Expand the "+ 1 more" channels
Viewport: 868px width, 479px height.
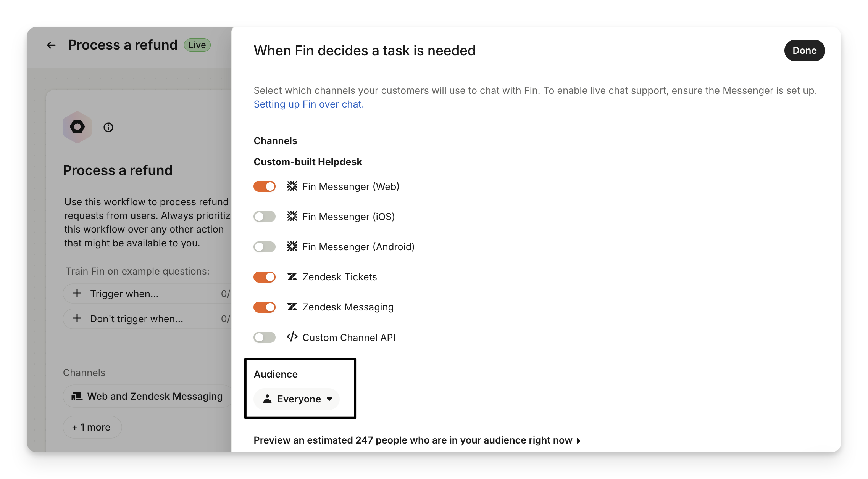point(92,427)
